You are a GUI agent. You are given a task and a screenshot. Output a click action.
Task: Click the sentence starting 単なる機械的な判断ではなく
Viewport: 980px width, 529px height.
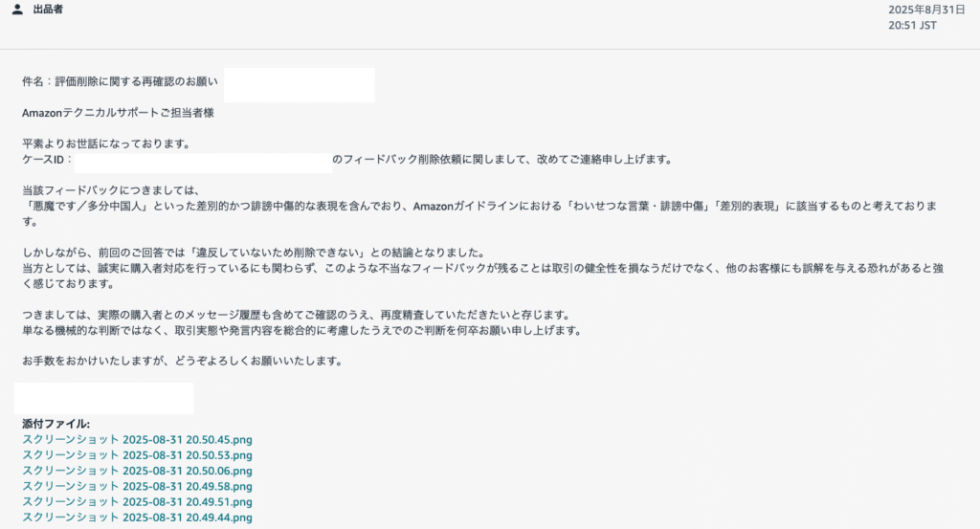pyautogui.click(x=301, y=330)
